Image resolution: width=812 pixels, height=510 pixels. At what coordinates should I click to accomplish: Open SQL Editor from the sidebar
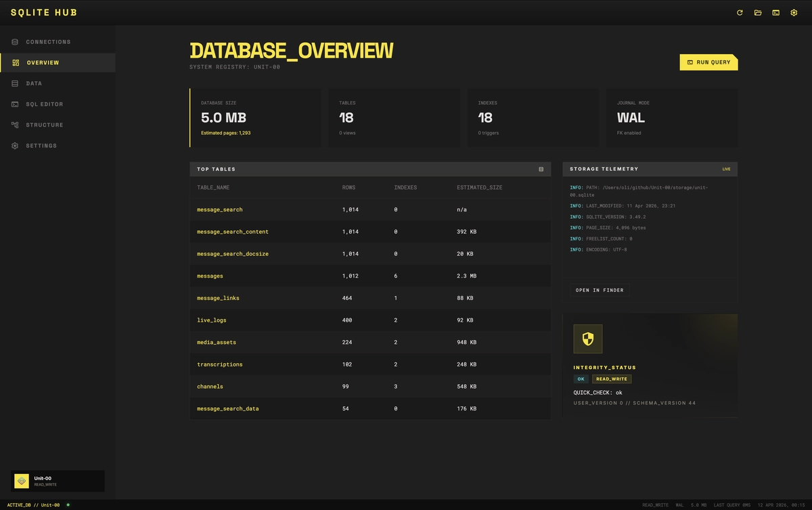44,104
